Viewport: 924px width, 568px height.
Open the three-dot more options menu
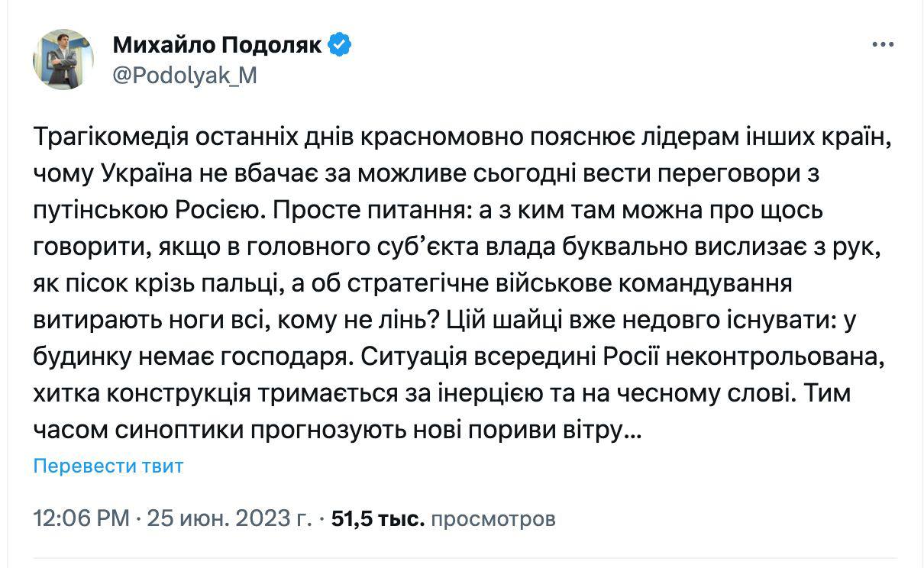(x=882, y=47)
